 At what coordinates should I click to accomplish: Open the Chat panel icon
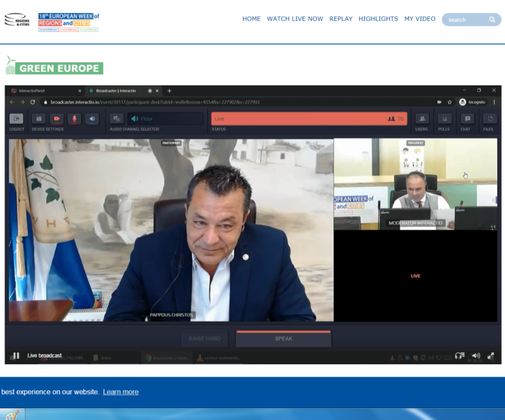point(467,119)
